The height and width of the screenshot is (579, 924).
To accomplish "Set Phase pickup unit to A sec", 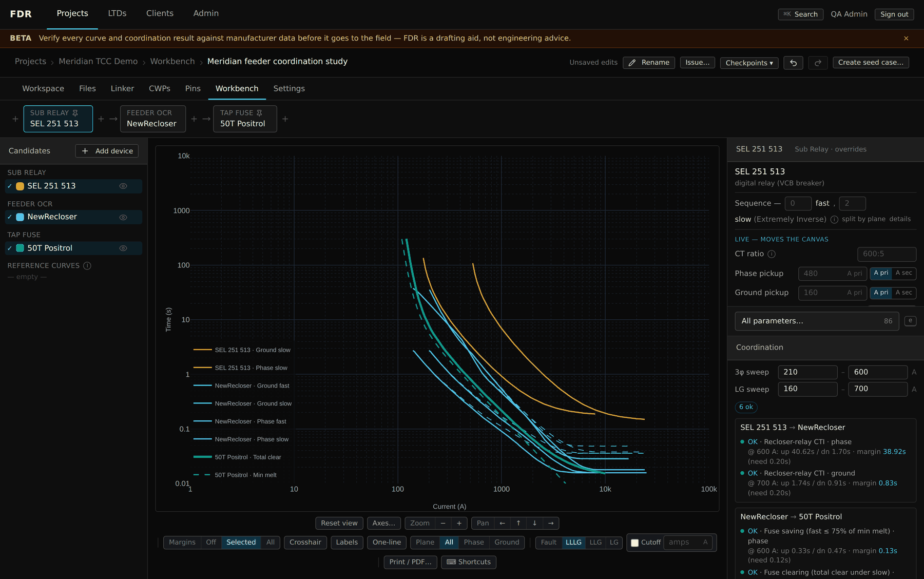I will point(904,273).
